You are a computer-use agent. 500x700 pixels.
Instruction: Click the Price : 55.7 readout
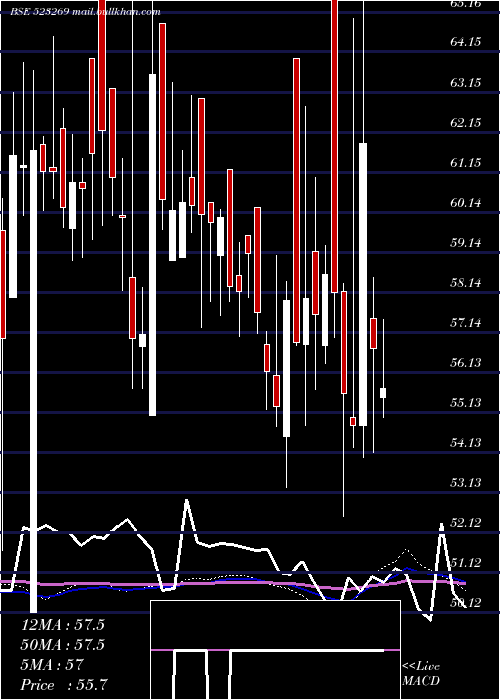click(x=64, y=685)
